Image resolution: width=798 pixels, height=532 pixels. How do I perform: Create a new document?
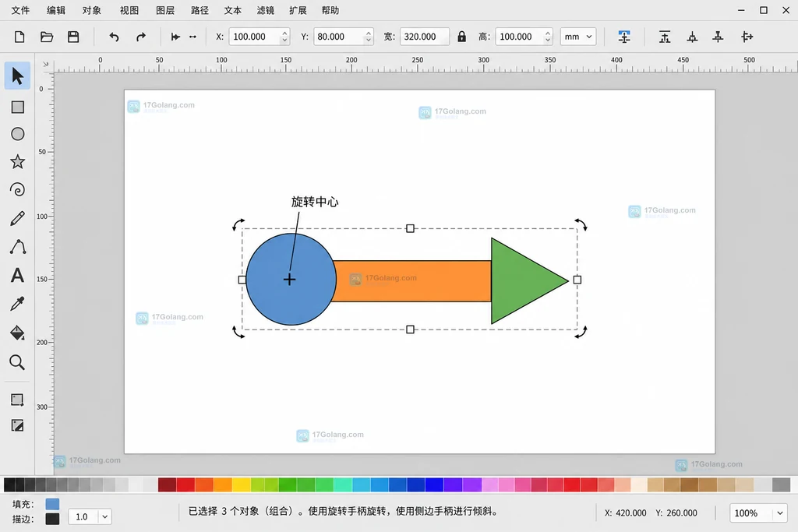click(19, 37)
